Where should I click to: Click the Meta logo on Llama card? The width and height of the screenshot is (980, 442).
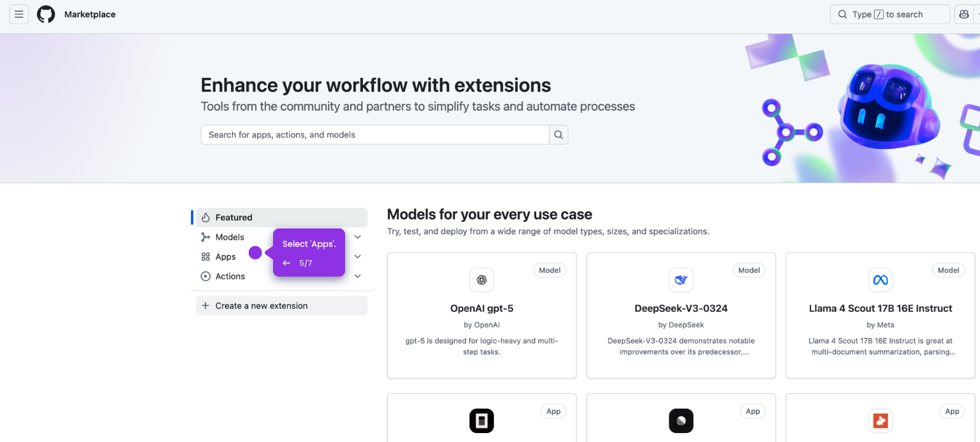[880, 280]
